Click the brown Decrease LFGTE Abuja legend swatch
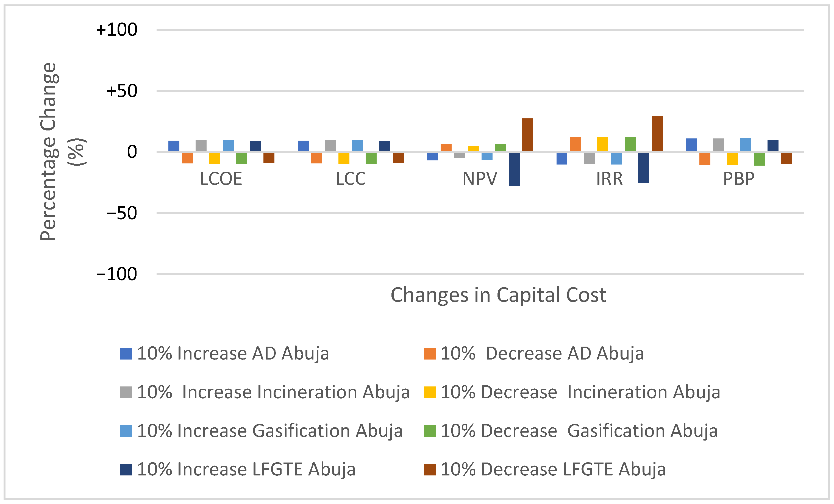 tap(430, 469)
